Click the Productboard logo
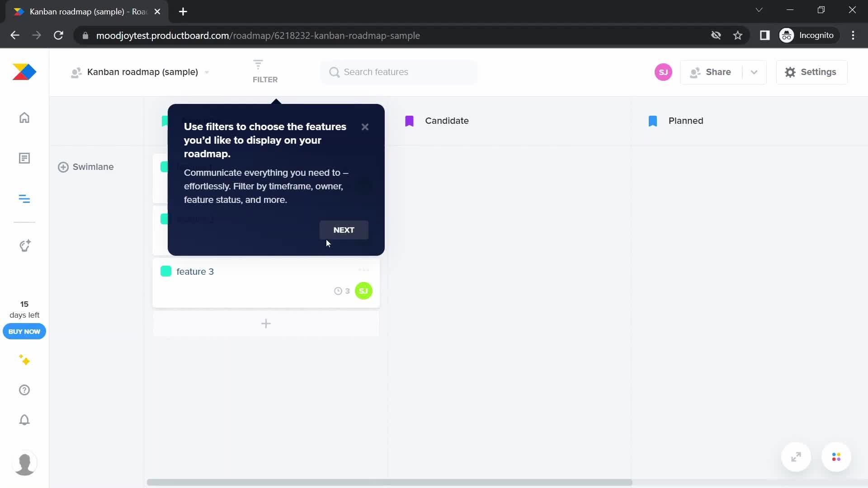This screenshot has height=488, width=868. [x=24, y=72]
